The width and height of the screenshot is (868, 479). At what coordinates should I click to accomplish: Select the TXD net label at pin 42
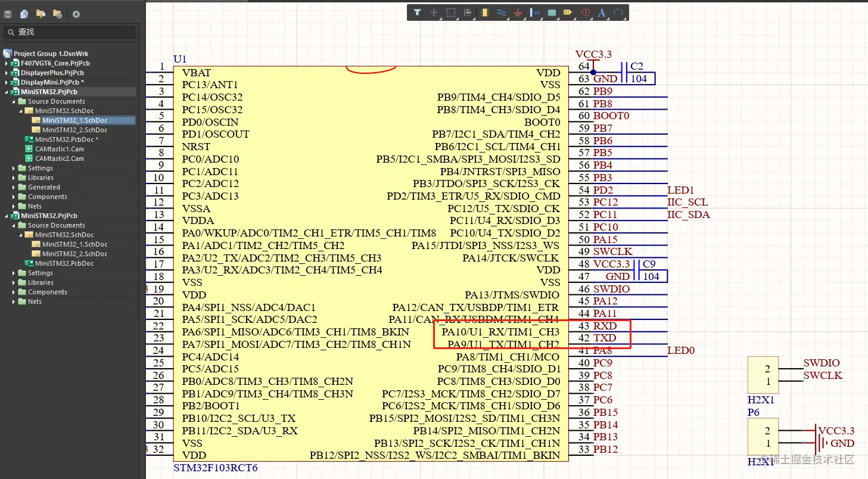coord(605,338)
